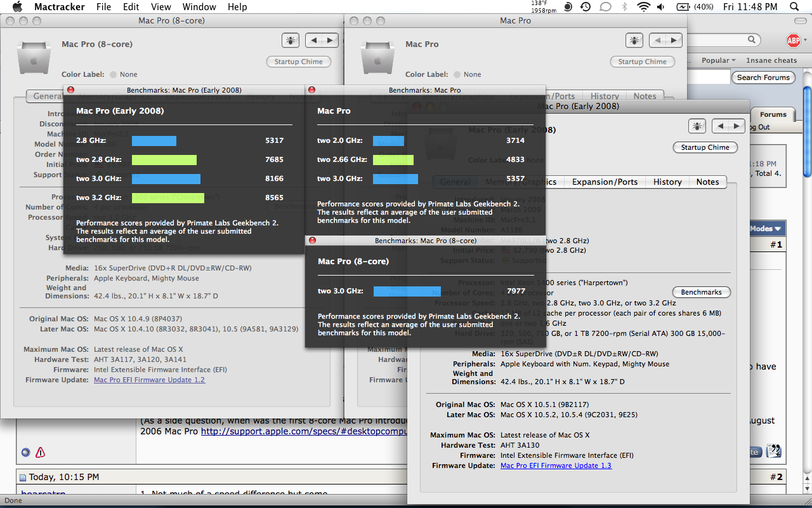812x508 pixels.
Task: Click browser scrollbar down arrow
Action: tap(807, 490)
